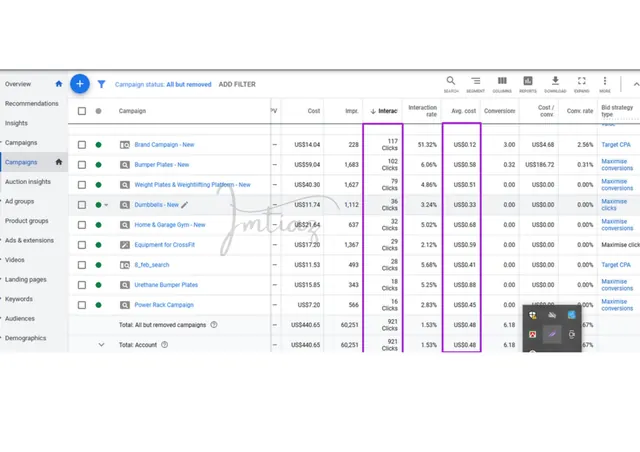The width and height of the screenshot is (640, 452).
Task: Open the status dropdown arrow on the Dumbbells row
Action: [106, 205]
